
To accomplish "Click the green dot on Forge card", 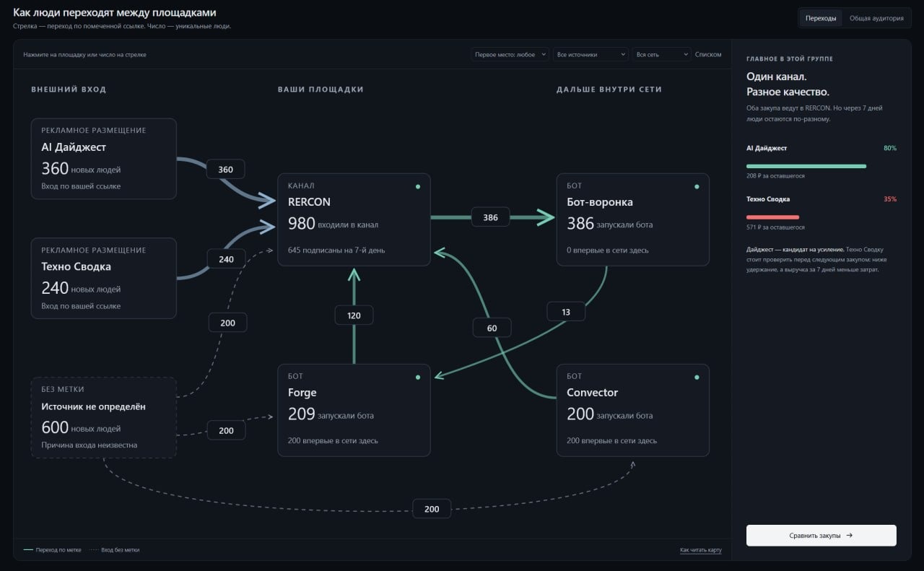I will 418,377.
